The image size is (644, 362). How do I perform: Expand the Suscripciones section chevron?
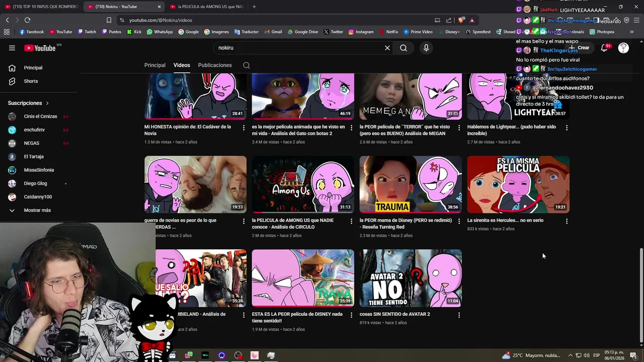point(47,103)
